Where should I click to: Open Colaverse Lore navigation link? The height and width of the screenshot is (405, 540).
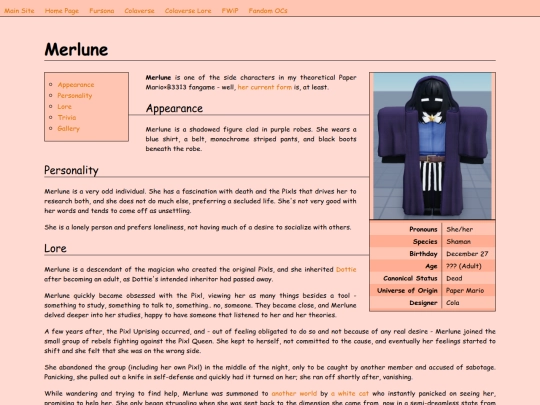point(188,11)
